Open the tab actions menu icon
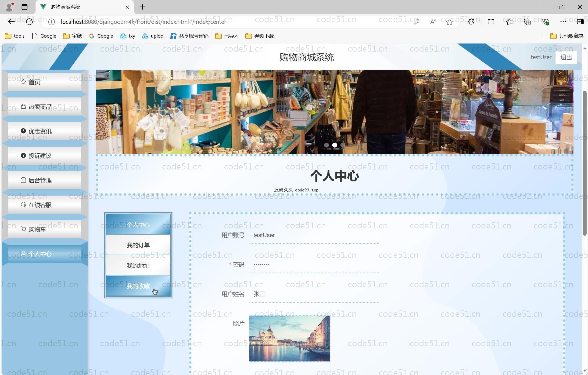588x375 pixels. click(x=24, y=7)
